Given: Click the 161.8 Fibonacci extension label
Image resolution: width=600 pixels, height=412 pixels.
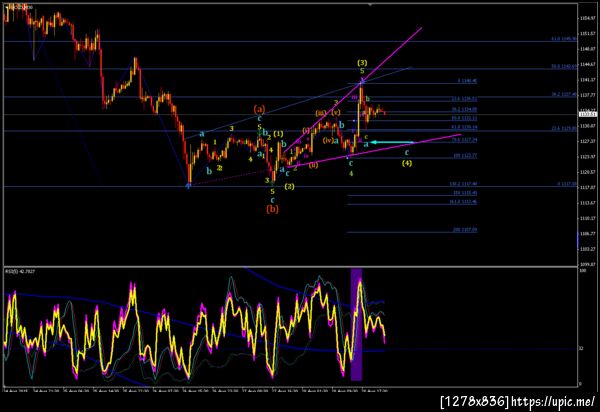Looking at the screenshot, I should (x=463, y=202).
